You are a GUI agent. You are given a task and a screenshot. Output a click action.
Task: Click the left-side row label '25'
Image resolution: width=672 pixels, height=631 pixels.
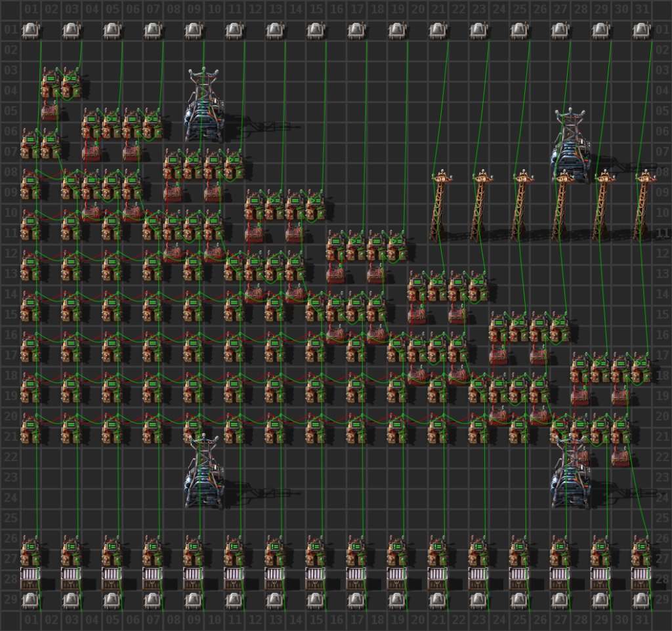point(10,518)
